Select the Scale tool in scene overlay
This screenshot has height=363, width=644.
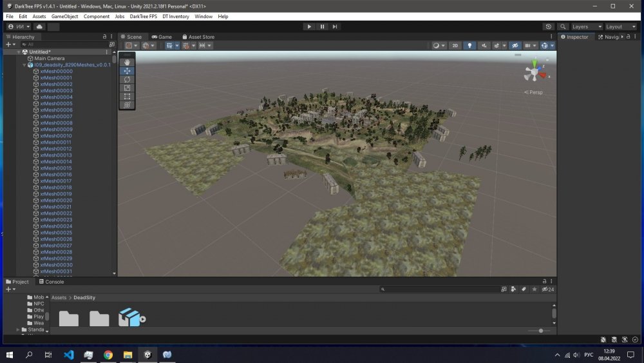click(x=127, y=88)
